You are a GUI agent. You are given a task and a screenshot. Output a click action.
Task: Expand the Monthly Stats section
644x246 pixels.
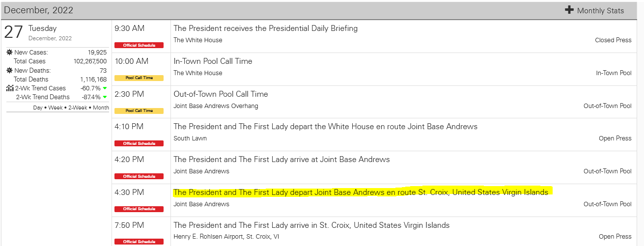600,10
